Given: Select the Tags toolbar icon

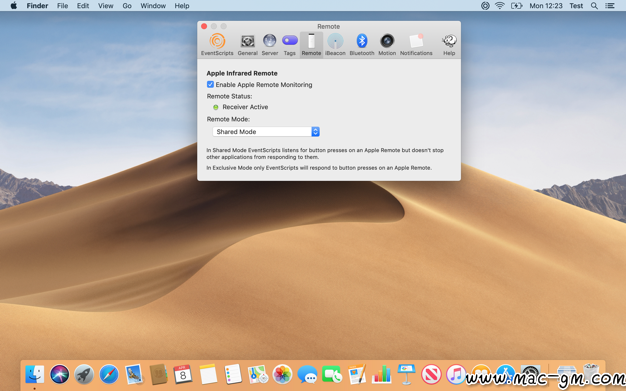Looking at the screenshot, I should click(289, 45).
